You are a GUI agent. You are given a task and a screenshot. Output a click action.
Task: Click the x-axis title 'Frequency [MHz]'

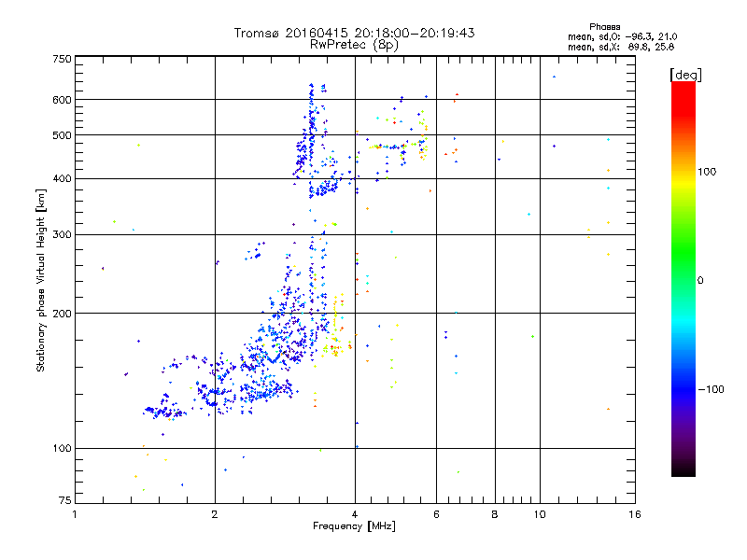coord(354,526)
